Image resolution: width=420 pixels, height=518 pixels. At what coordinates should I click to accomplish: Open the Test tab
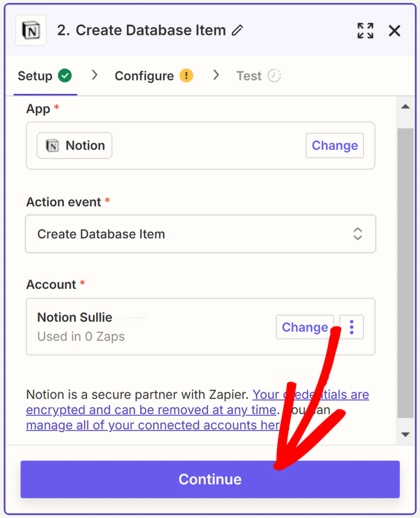(249, 76)
